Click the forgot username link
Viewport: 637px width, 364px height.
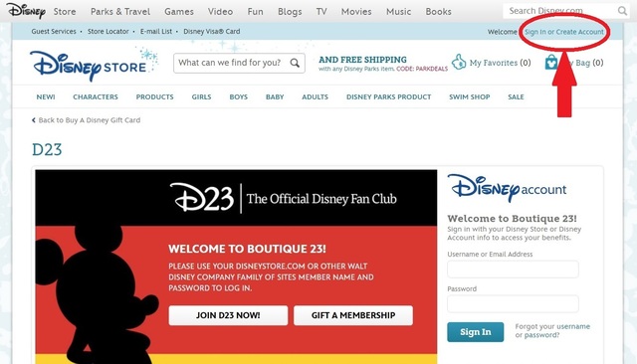pos(573,326)
